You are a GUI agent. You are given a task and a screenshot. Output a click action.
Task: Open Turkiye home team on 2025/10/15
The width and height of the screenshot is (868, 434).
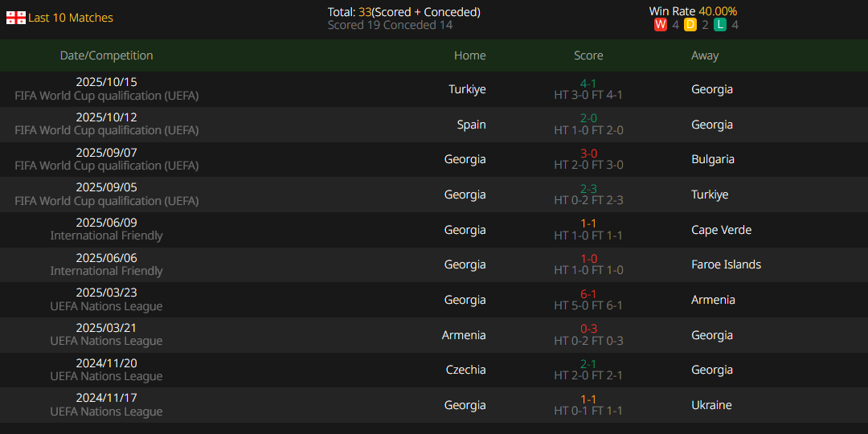[x=467, y=89]
